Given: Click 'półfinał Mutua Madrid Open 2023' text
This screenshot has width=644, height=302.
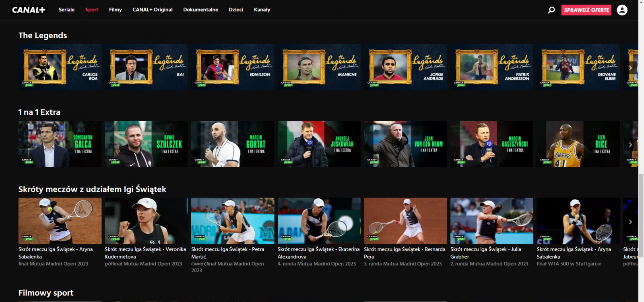Looking at the screenshot, I should click(x=144, y=264).
